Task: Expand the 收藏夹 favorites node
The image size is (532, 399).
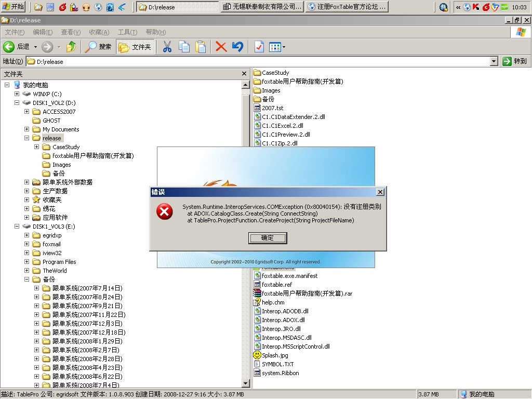Action: click(26, 199)
